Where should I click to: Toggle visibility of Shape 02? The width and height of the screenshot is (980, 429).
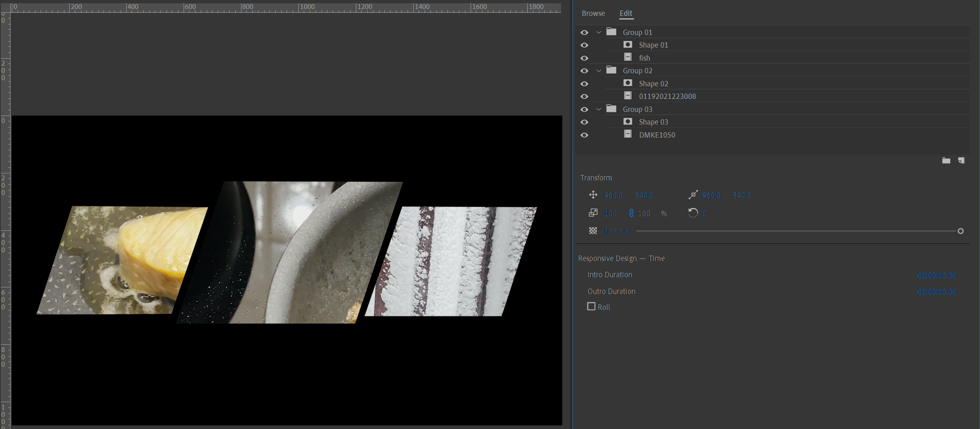585,83
